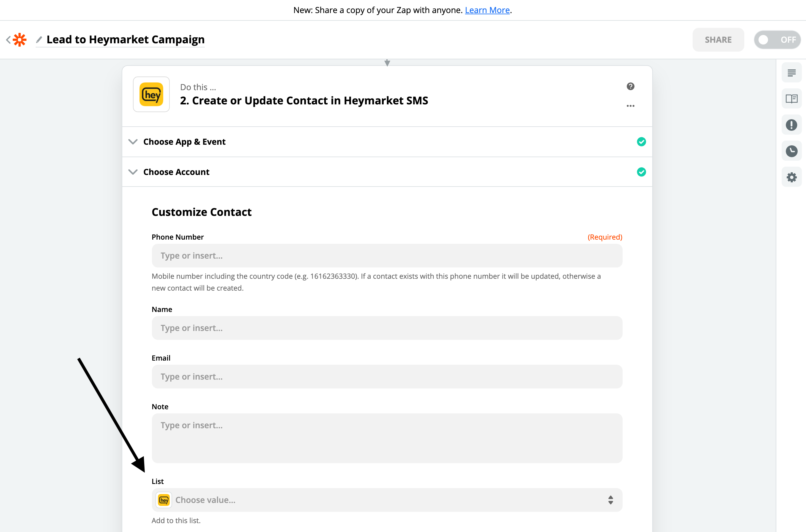Click the step title Create or Update Contact

tap(304, 101)
